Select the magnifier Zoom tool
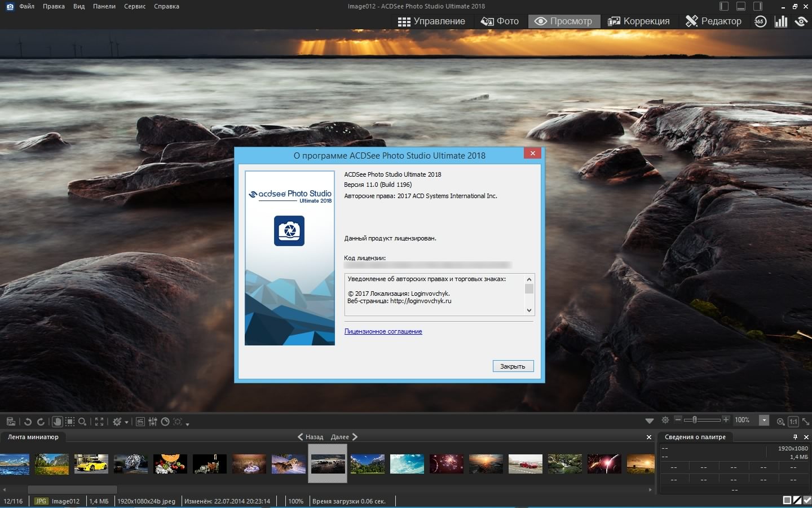812x508 pixels. point(82,422)
